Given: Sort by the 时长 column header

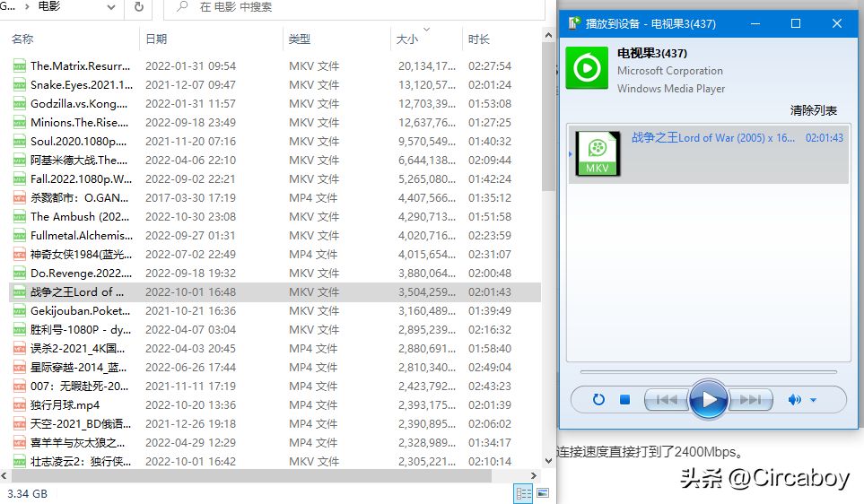Looking at the screenshot, I should [x=479, y=39].
